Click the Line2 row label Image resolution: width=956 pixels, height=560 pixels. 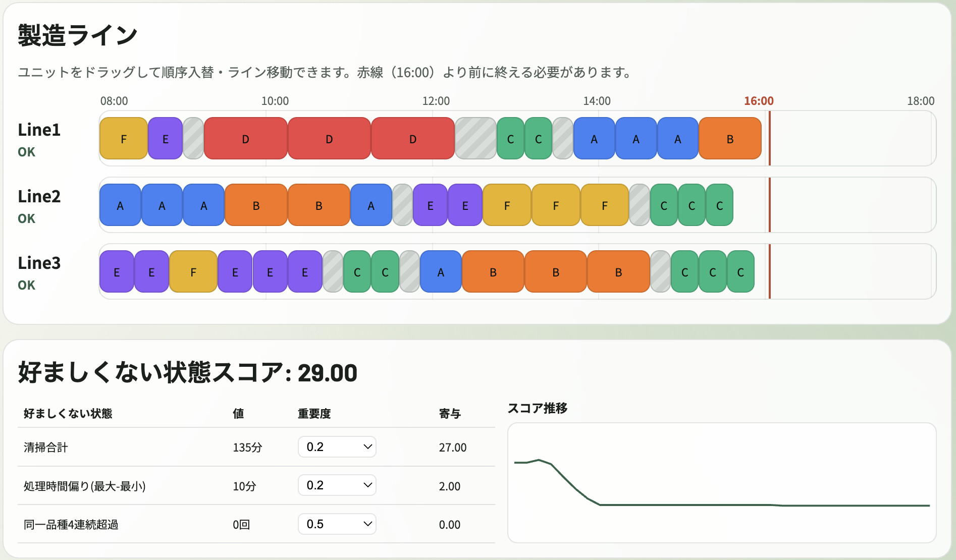39,197
